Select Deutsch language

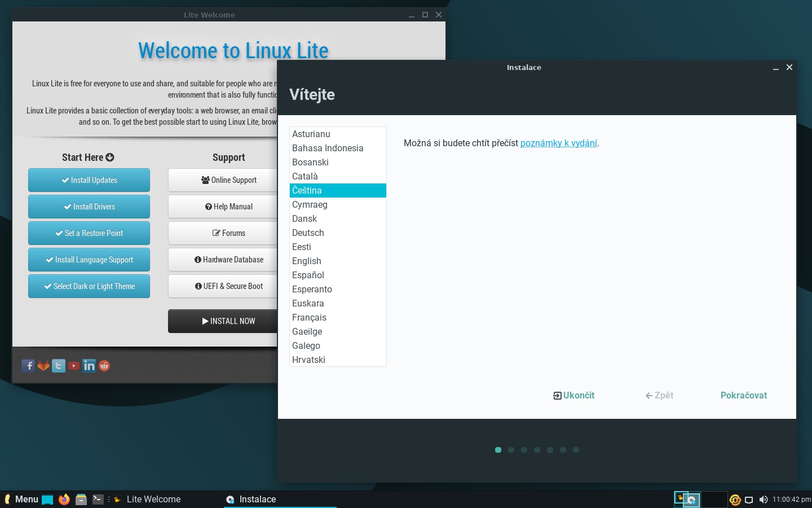pyautogui.click(x=338, y=233)
